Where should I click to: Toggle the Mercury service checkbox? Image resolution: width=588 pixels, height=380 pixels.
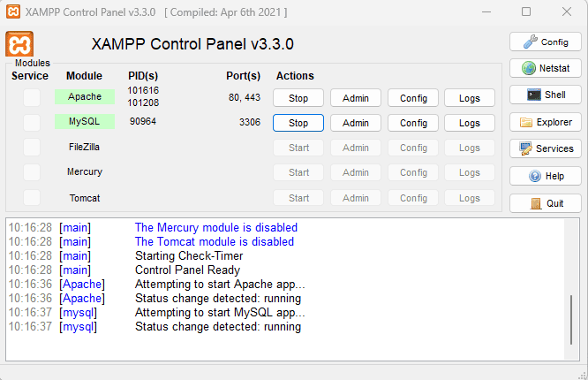click(32, 172)
